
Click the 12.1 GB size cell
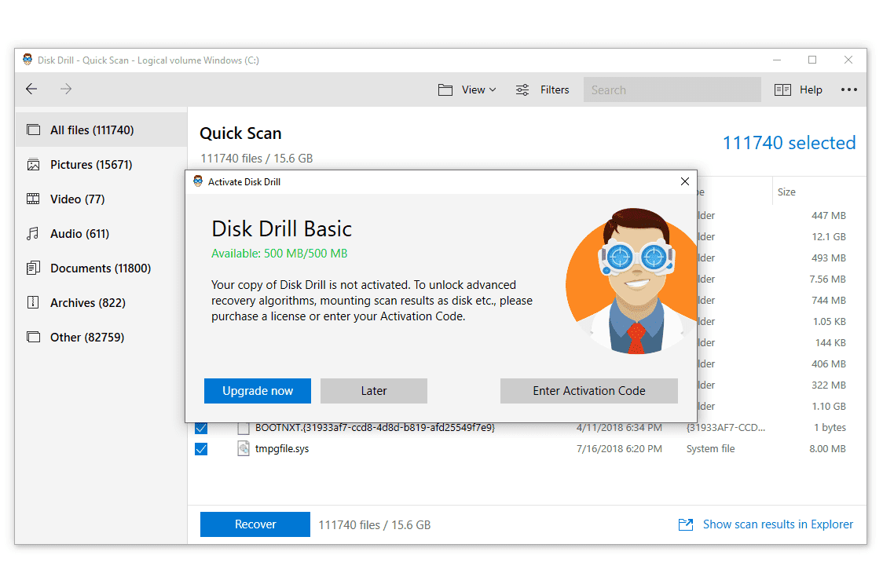829,237
